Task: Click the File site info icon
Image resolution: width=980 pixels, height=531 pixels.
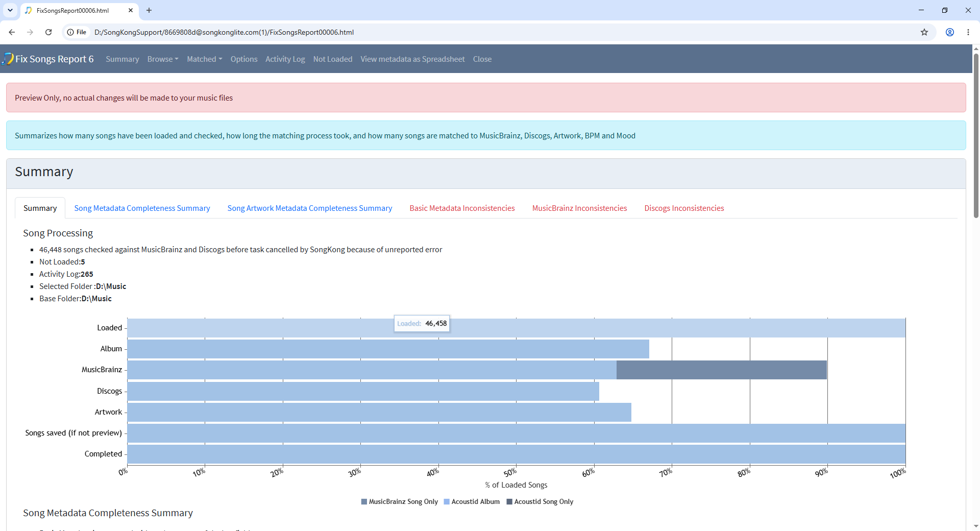Action: click(x=77, y=32)
